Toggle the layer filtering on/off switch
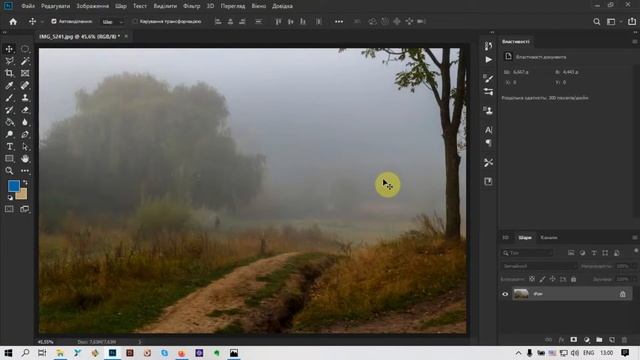This screenshot has height=360, width=640. pyautogui.click(x=636, y=251)
